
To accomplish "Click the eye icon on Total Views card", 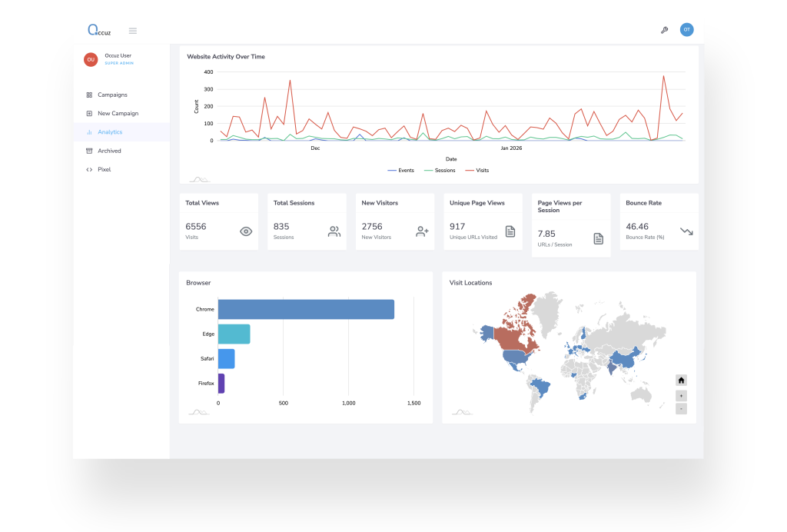I will [x=246, y=231].
